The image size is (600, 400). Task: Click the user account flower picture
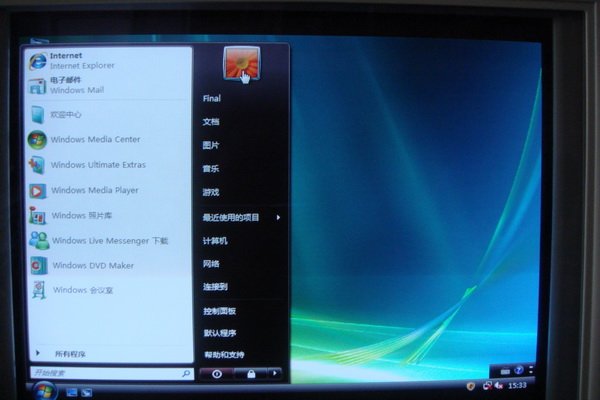tap(242, 64)
